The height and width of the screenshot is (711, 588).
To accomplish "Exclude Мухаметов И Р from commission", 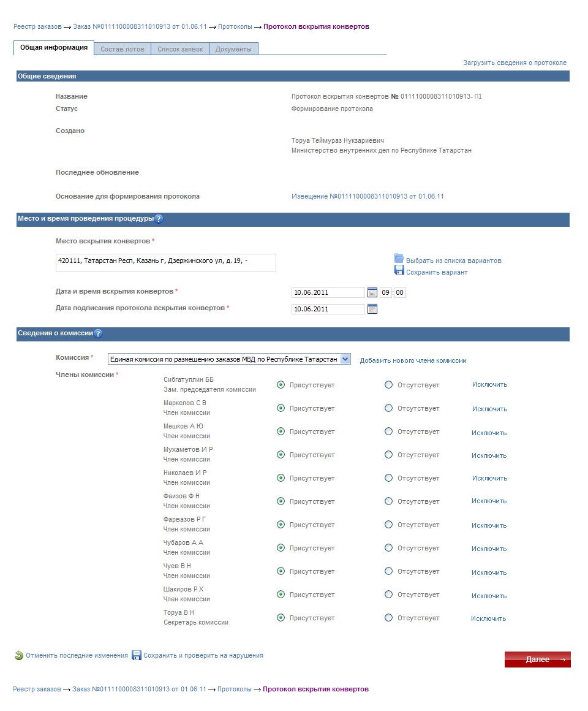I will (489, 455).
